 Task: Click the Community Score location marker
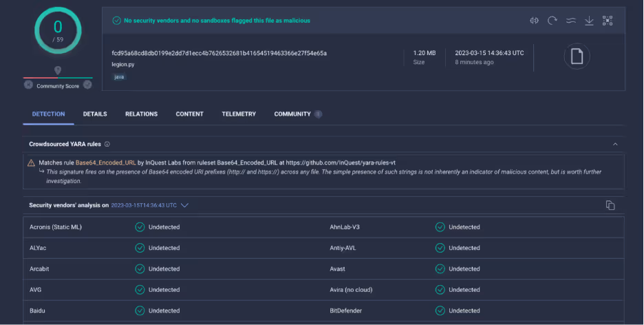(x=58, y=70)
